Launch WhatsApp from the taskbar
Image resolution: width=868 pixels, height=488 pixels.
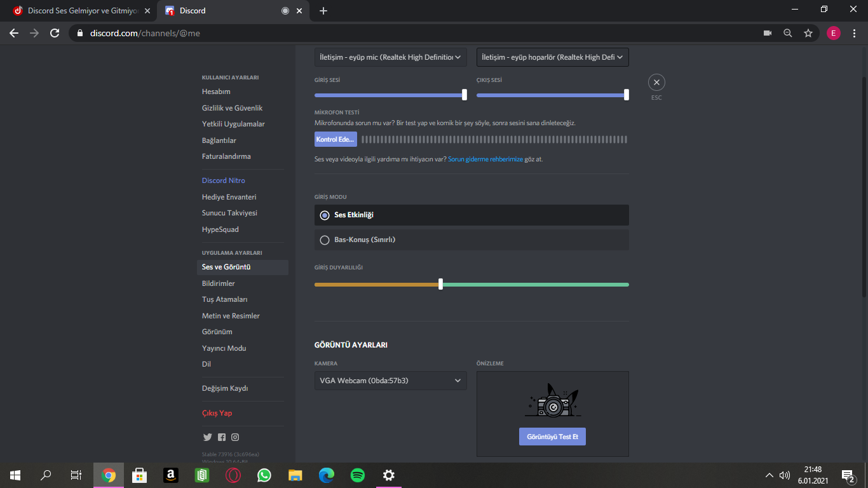[264, 475]
